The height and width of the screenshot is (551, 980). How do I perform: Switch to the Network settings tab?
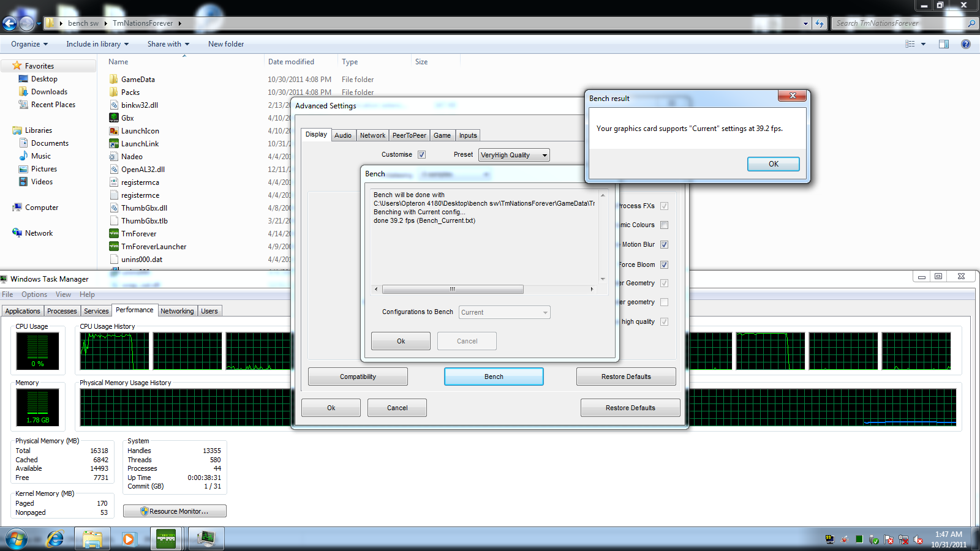click(372, 135)
